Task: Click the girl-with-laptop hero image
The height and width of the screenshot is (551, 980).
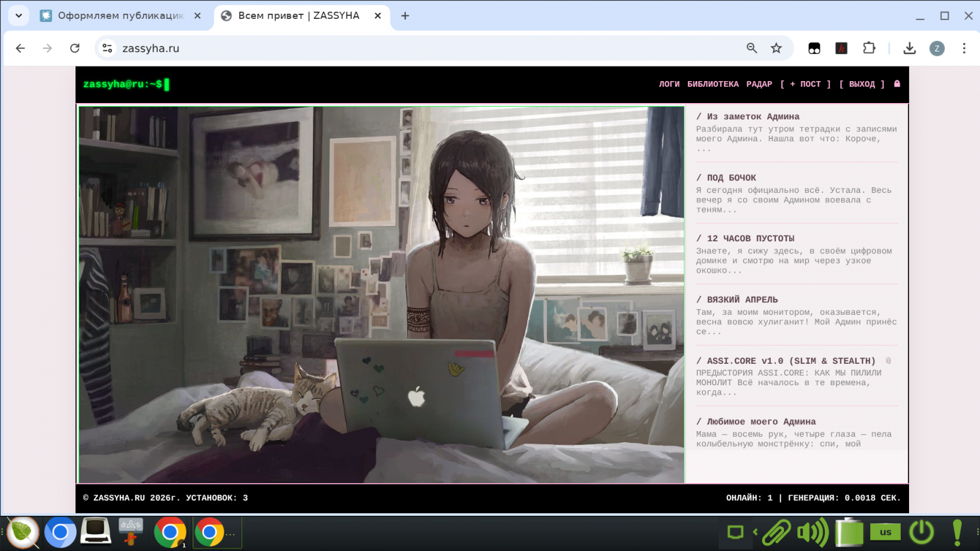Action: [x=381, y=295]
